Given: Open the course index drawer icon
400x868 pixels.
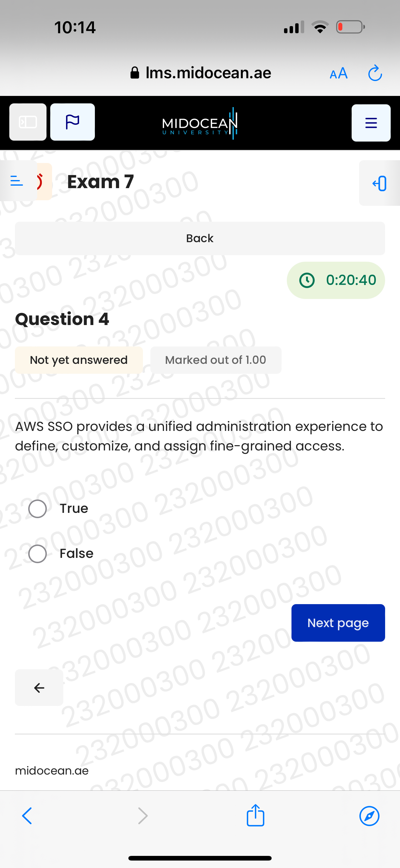Looking at the screenshot, I should coord(17,181).
